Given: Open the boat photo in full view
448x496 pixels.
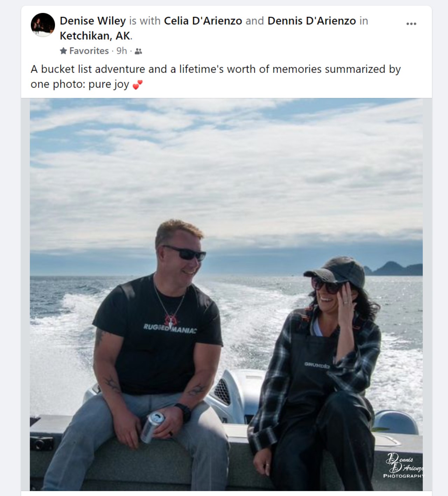Looking at the screenshot, I should (226, 175).
